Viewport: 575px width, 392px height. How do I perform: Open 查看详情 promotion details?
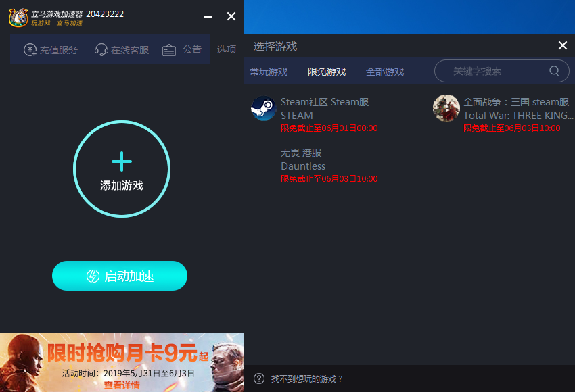click(x=122, y=384)
